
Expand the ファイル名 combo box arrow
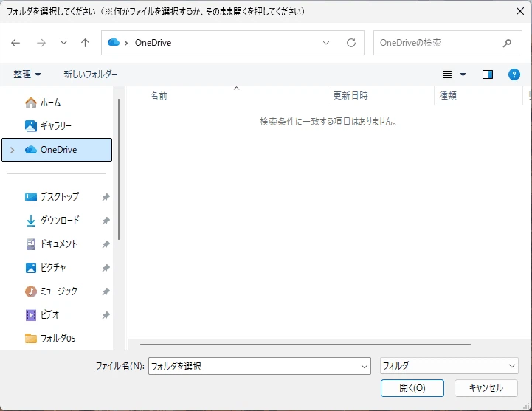[x=365, y=366]
